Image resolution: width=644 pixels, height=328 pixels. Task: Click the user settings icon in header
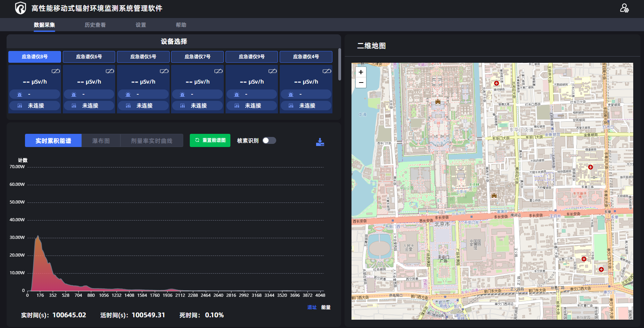tap(624, 8)
